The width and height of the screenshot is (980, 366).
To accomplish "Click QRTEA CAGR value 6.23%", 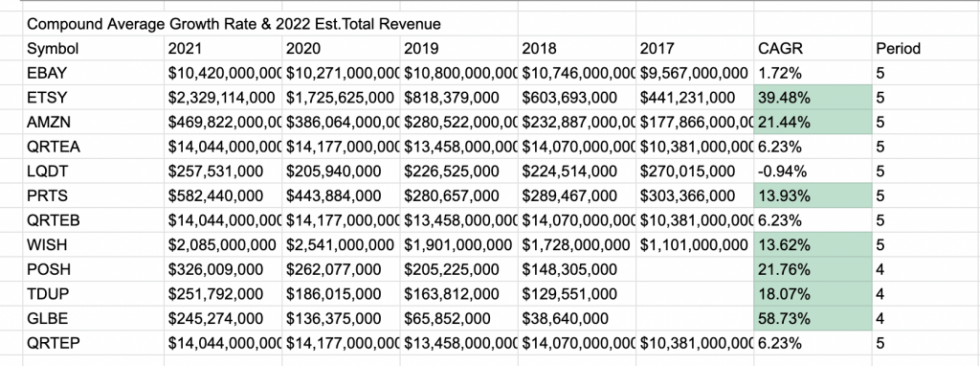I will [813, 147].
